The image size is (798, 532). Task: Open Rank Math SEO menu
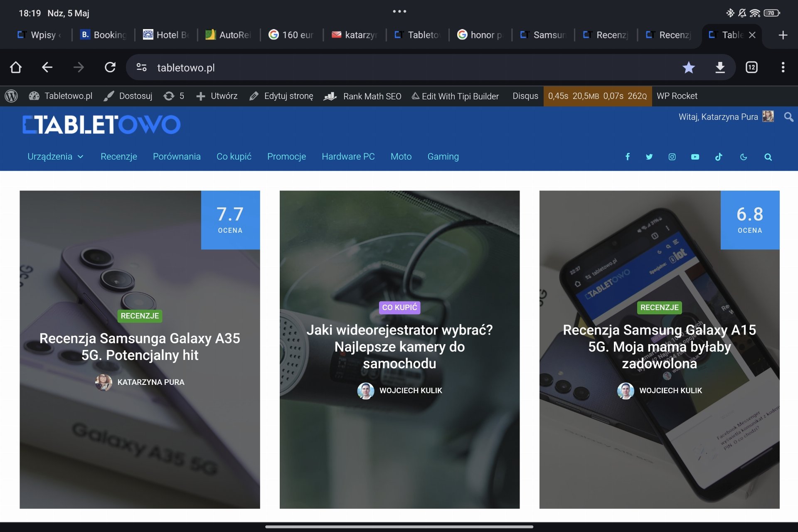tap(362, 96)
